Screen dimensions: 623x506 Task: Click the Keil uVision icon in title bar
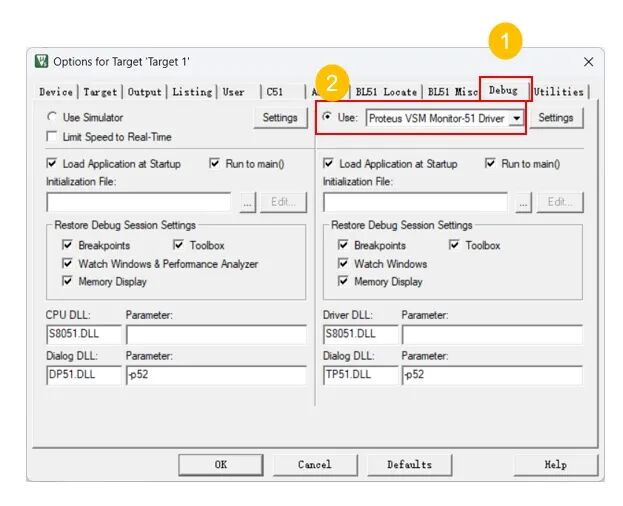41,62
